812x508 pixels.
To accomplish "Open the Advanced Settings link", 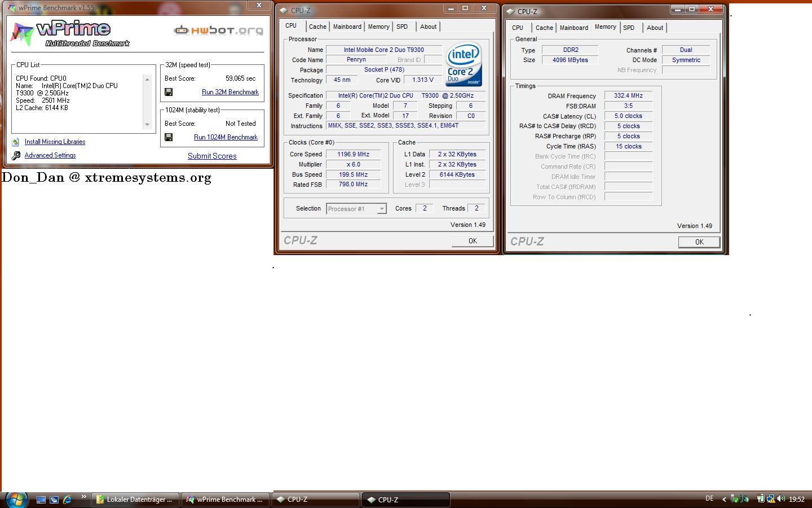I will pos(50,155).
